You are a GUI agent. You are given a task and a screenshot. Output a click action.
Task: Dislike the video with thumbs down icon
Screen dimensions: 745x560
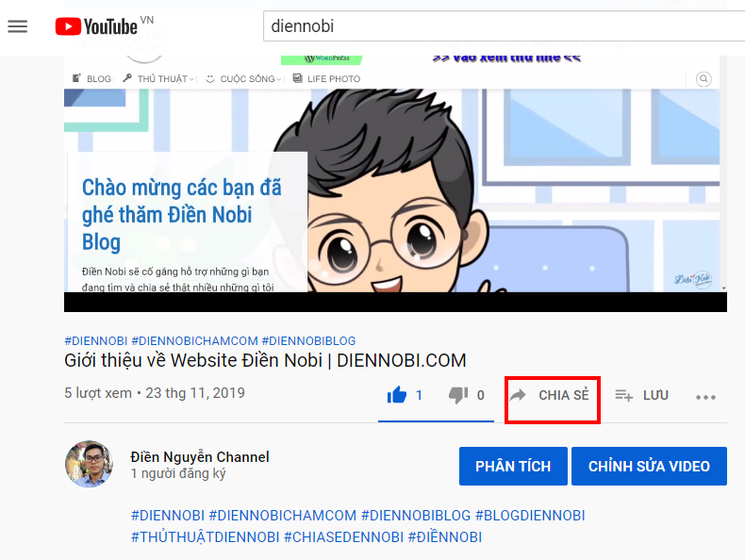point(458,395)
